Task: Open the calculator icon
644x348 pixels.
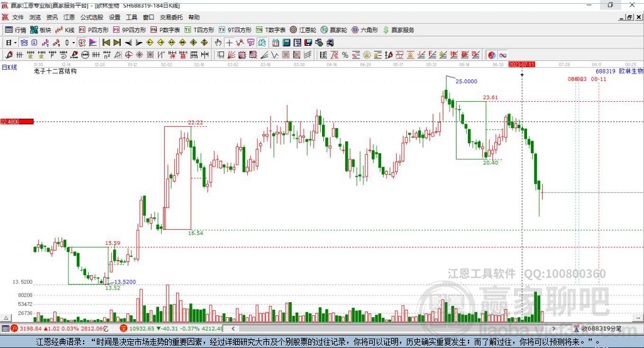Action: [x=287, y=43]
